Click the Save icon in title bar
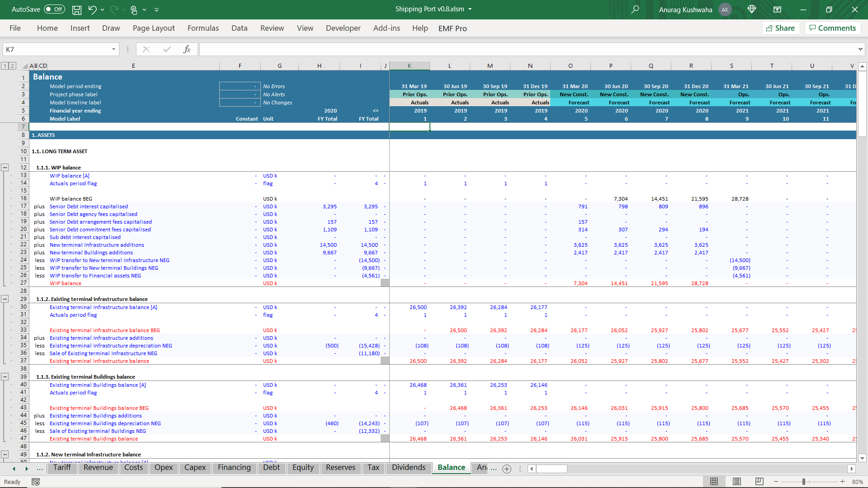Screen dimensions: 868x488 [77, 9]
